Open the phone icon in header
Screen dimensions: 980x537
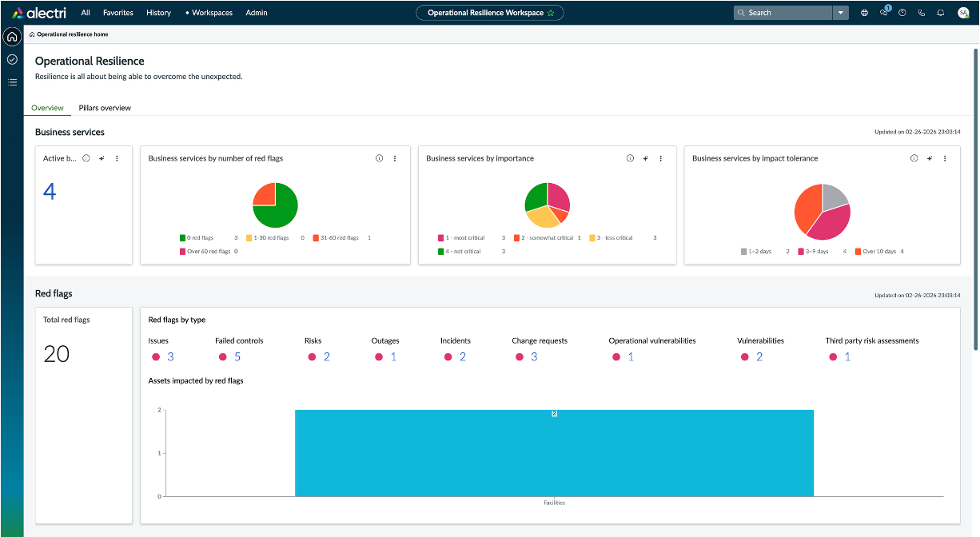coord(922,13)
